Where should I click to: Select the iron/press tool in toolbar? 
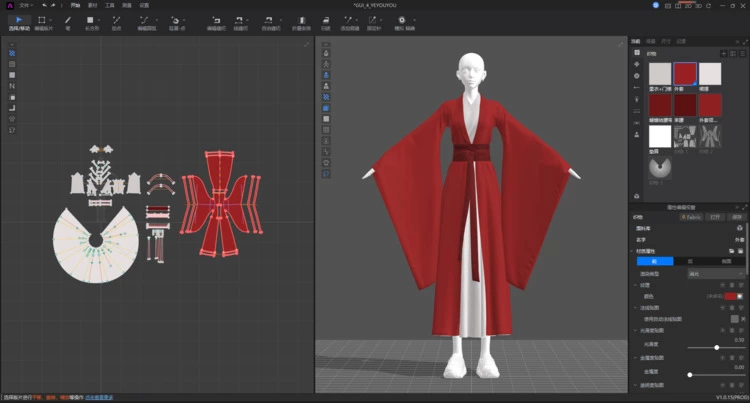point(326,23)
